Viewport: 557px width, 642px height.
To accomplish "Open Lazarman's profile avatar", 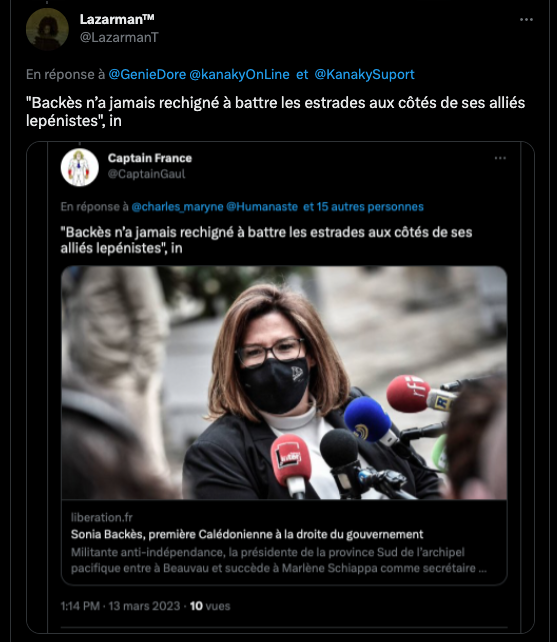I will [x=47, y=29].
